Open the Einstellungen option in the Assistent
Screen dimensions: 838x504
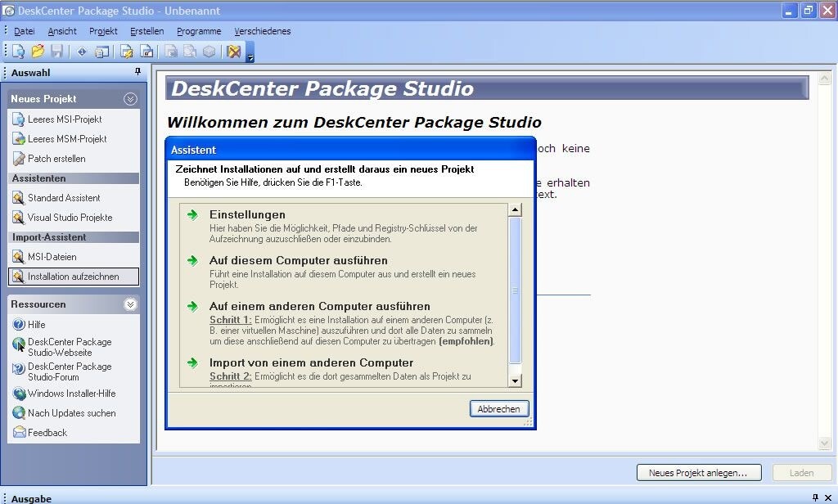(247, 215)
